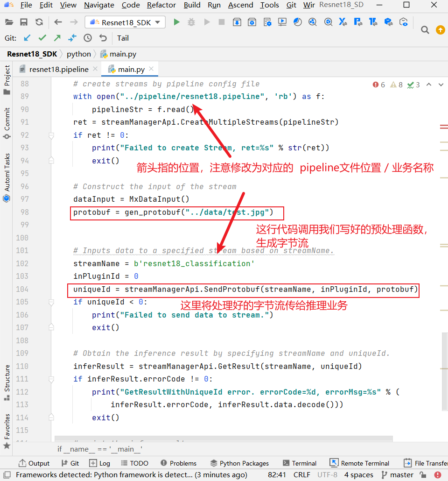The image size is (448, 481).
Task: Start debugging with the bug icon
Action: pyautogui.click(x=191, y=22)
